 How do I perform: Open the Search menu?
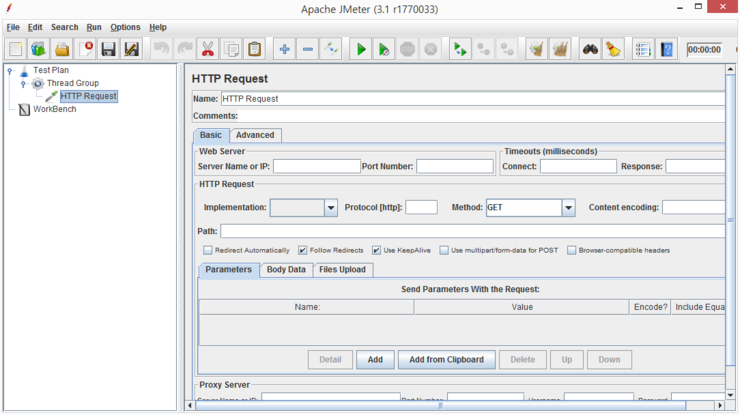pos(65,27)
